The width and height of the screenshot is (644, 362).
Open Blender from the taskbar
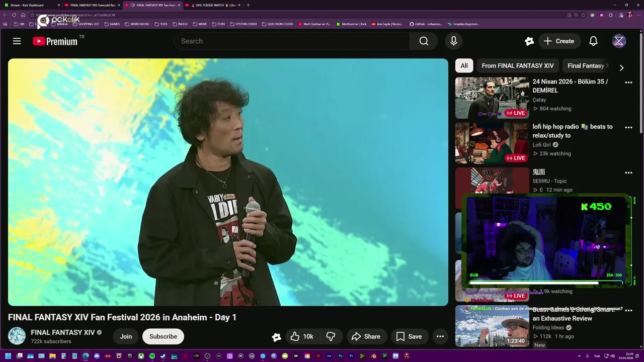[373, 356]
